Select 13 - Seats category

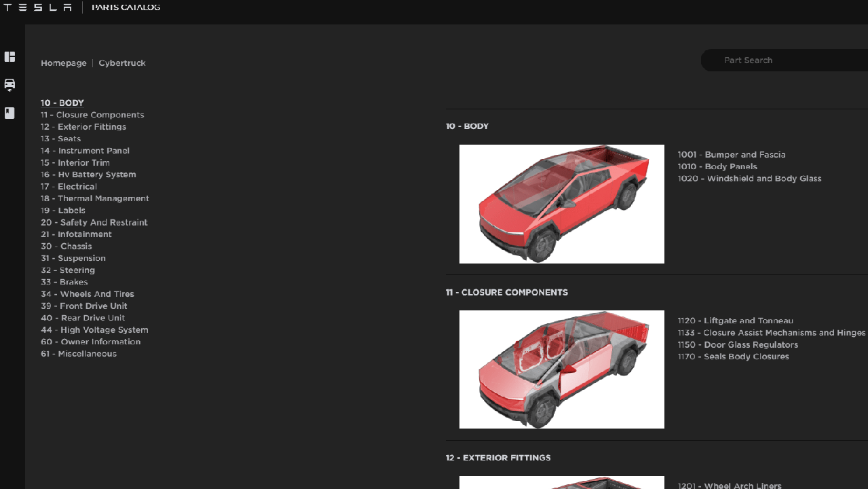click(61, 139)
